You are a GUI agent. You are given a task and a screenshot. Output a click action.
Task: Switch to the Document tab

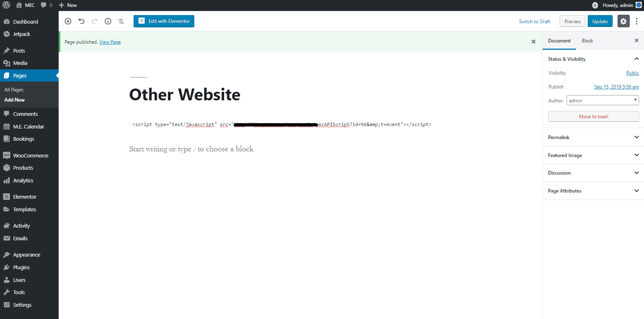[559, 41]
